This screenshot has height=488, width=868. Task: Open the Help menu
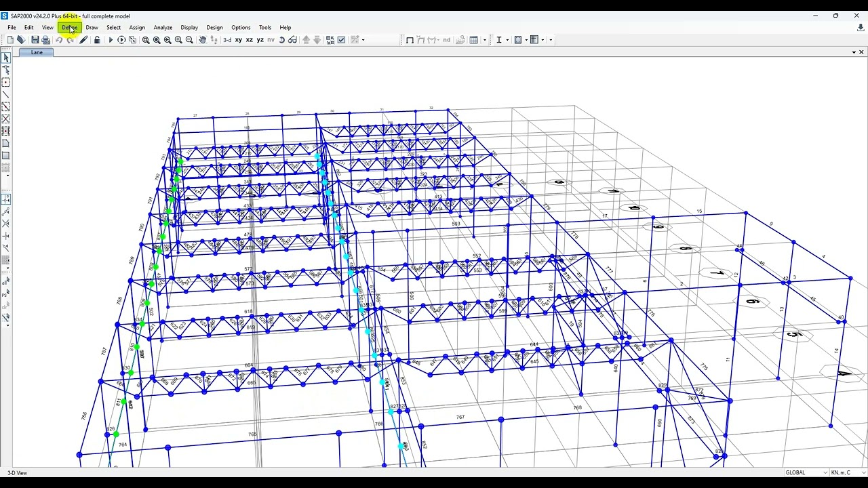click(x=285, y=28)
